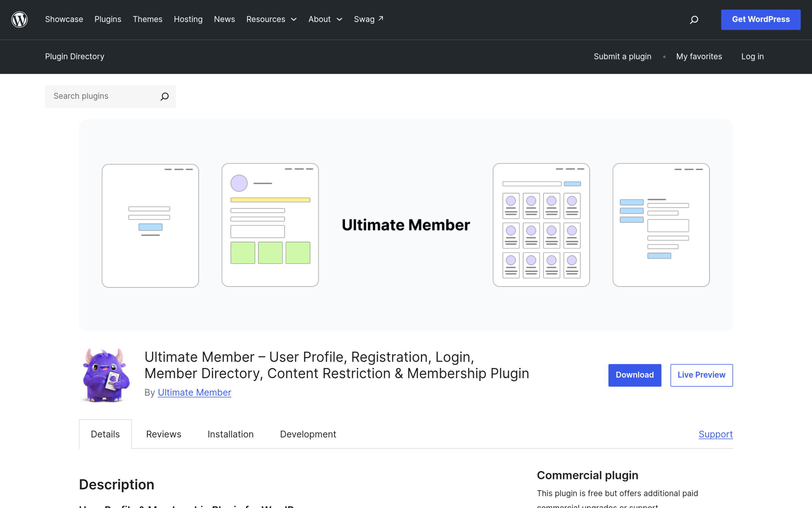Screen dimensions: 812x508
Task: Open the Plugin Directory link
Action: coord(75,57)
